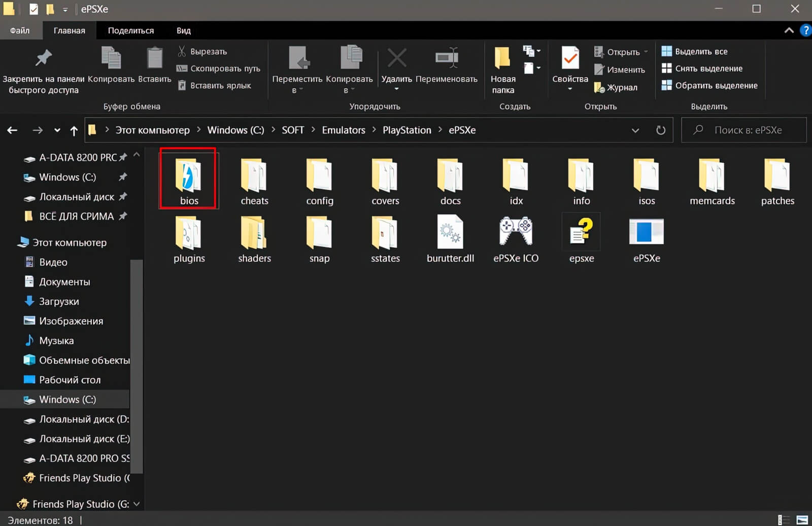This screenshot has height=526, width=812.
Task: Open the isos folder
Action: point(647,182)
